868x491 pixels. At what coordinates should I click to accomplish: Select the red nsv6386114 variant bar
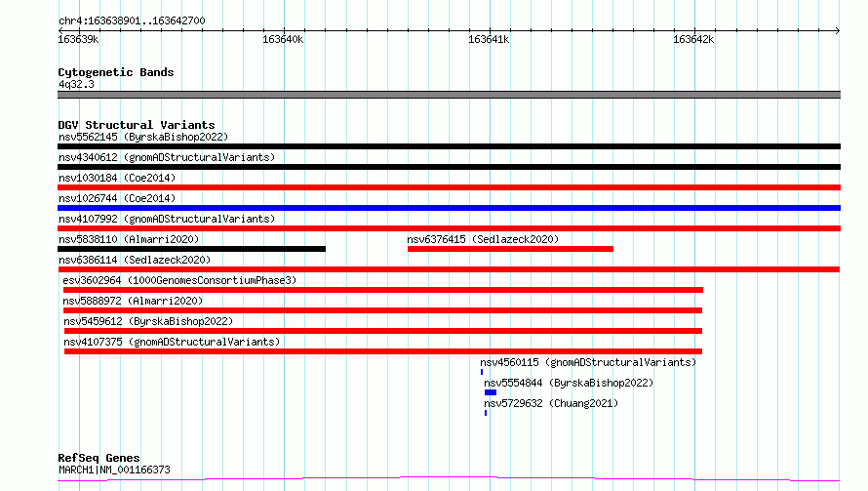click(x=449, y=269)
